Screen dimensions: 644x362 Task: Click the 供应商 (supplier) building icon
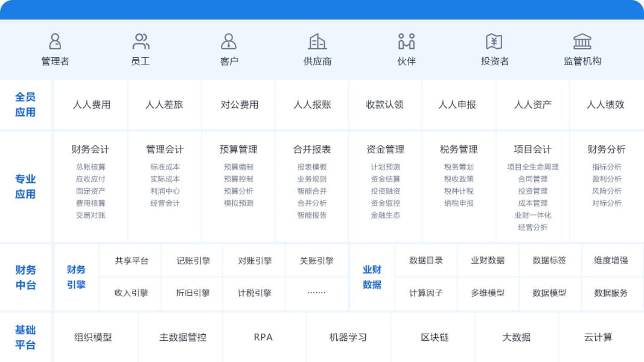click(317, 41)
